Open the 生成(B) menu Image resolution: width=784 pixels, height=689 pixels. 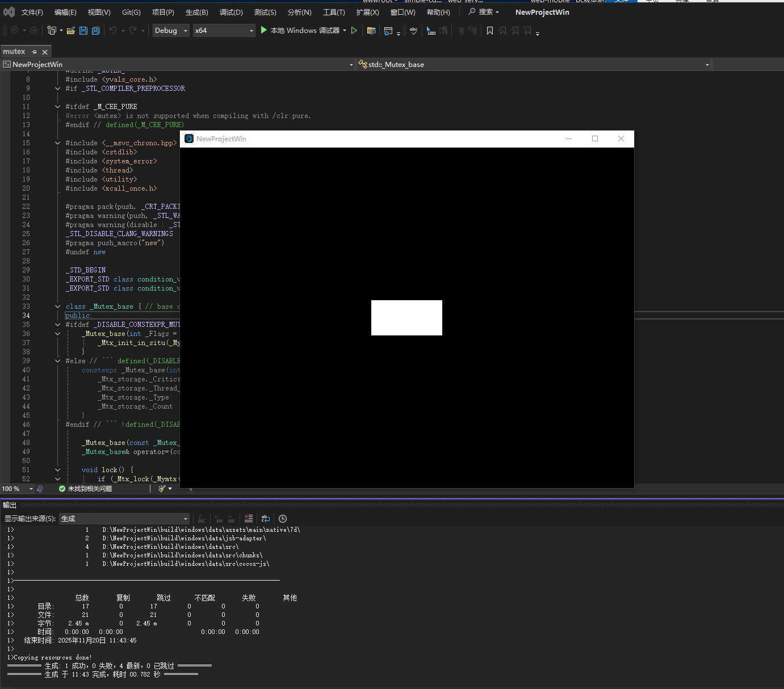point(197,12)
